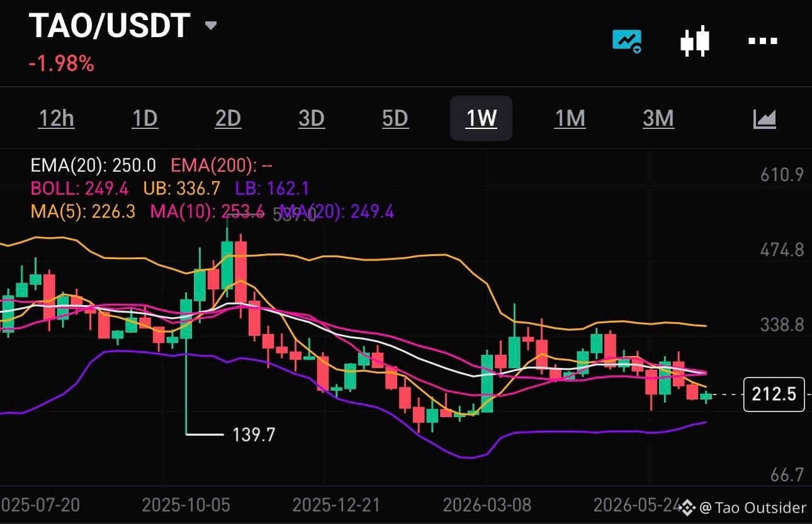Click the 610.9 price axis label

[x=782, y=174]
